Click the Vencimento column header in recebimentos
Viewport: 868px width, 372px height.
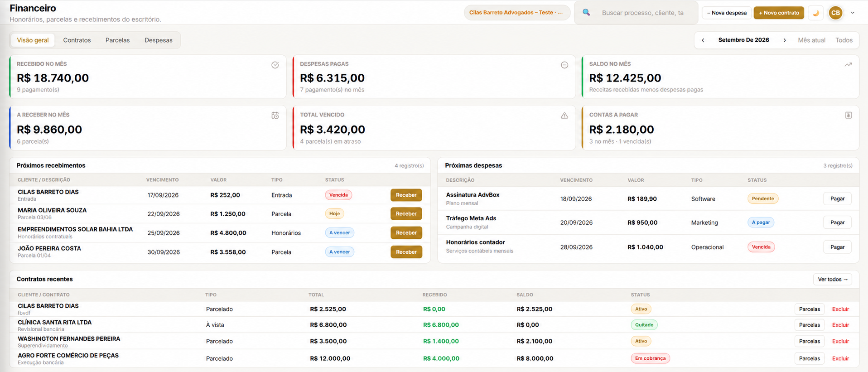coord(162,180)
